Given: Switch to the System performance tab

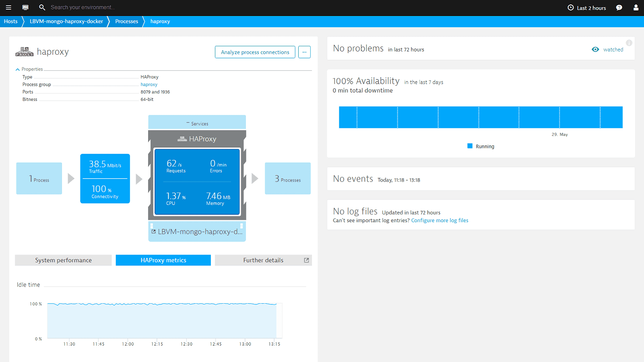Looking at the screenshot, I should point(63,260).
